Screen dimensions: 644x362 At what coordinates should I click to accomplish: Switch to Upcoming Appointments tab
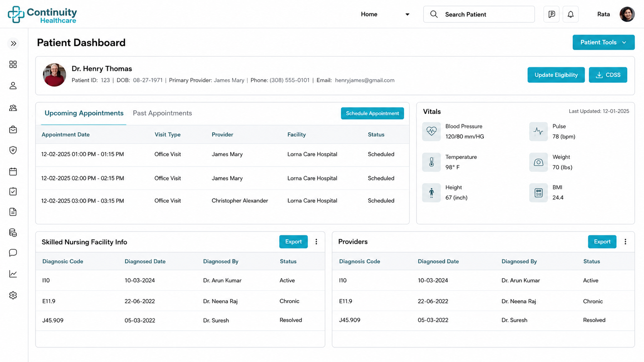[x=84, y=113]
